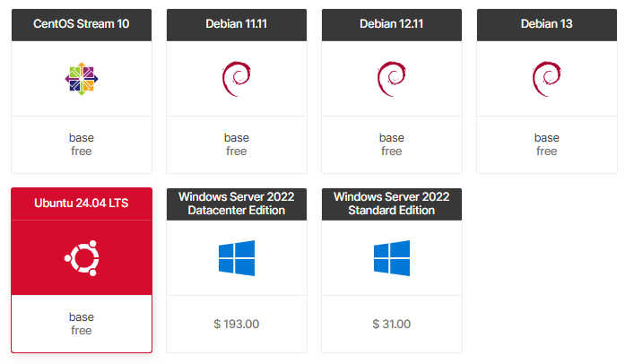Select Windows Server 2022 Datacenter Edition header
This screenshot has width=625, height=364.
pyautogui.click(x=236, y=204)
